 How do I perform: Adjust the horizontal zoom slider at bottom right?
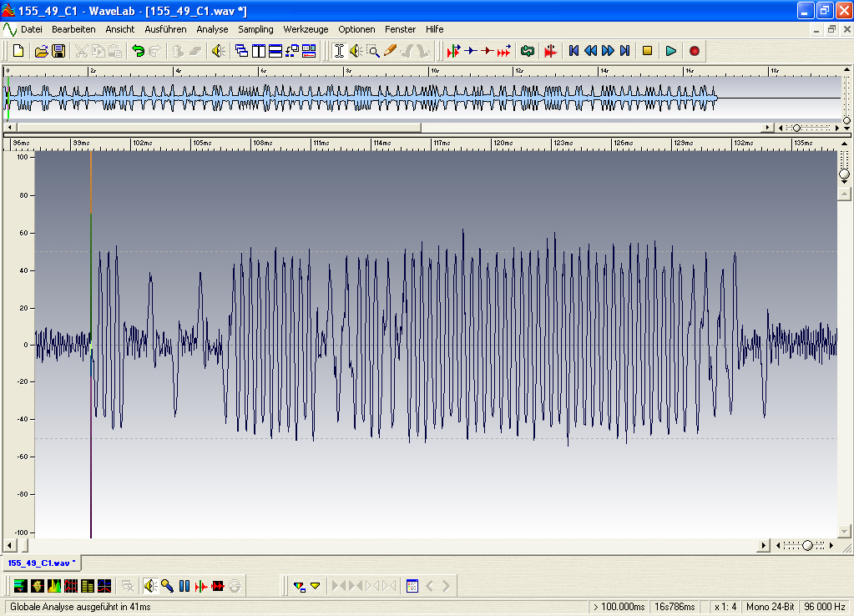(x=807, y=546)
